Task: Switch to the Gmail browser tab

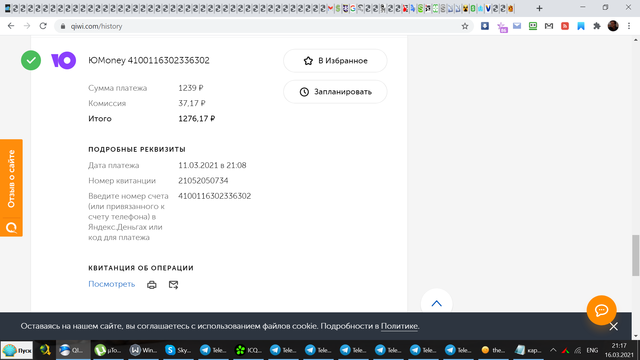Action: coord(330,8)
